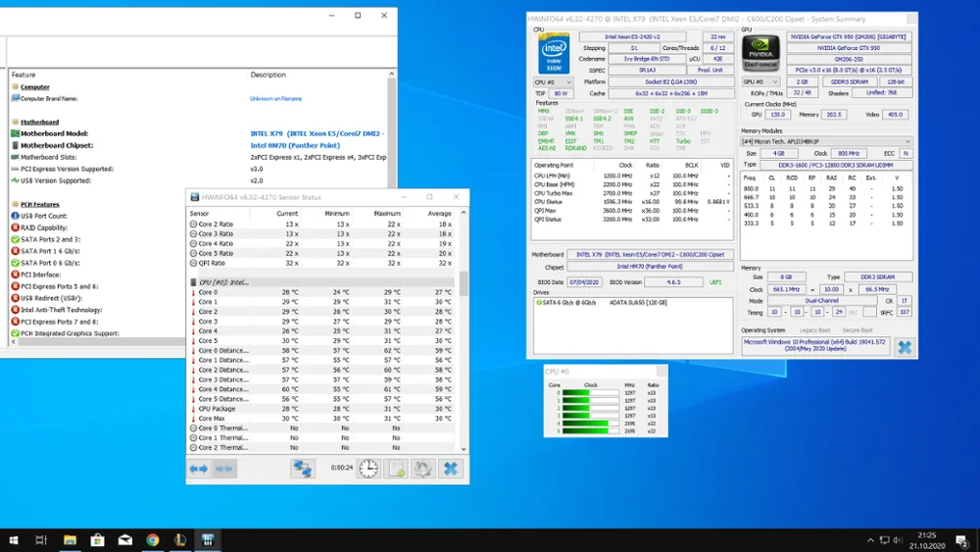The height and width of the screenshot is (552, 980).
Task: Click the clock reset timer icon
Action: tap(367, 469)
